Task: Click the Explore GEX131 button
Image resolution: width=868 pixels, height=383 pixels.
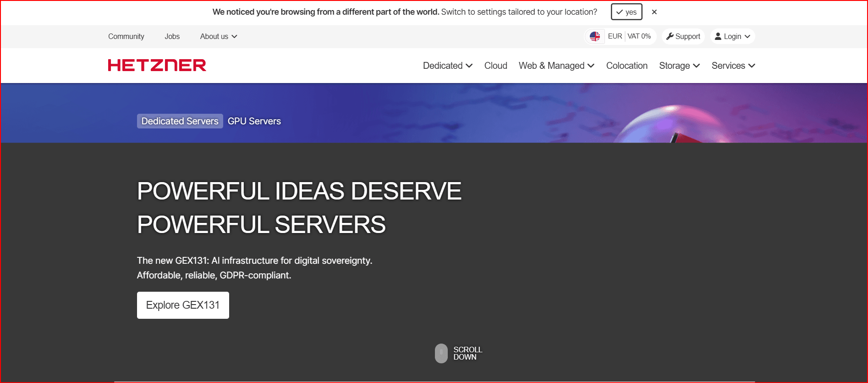Action: click(183, 305)
